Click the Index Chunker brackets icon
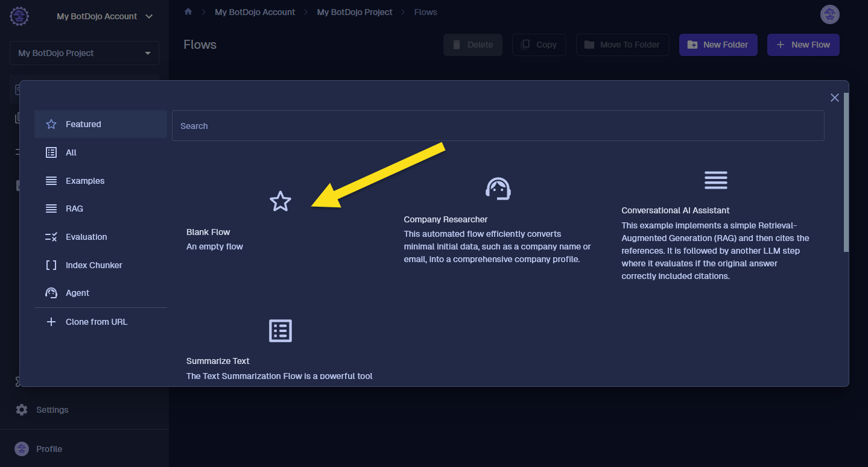This screenshot has width=868, height=467. click(51, 265)
